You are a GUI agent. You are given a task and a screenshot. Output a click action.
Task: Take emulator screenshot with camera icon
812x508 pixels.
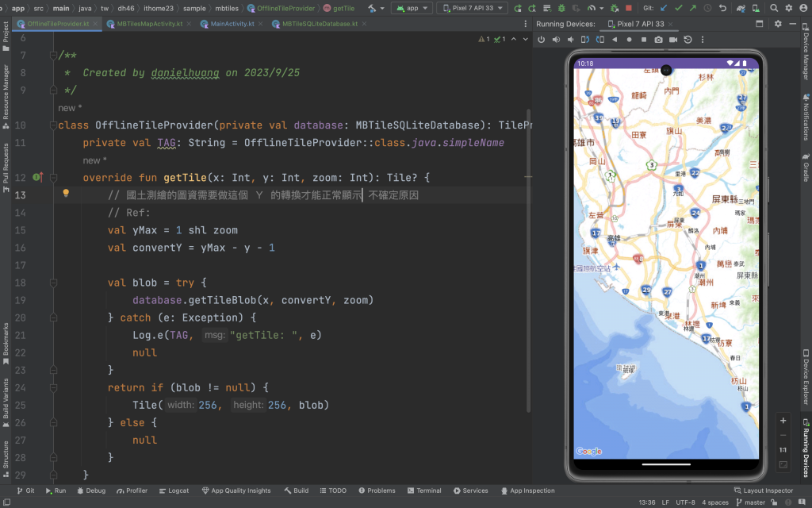coord(658,40)
